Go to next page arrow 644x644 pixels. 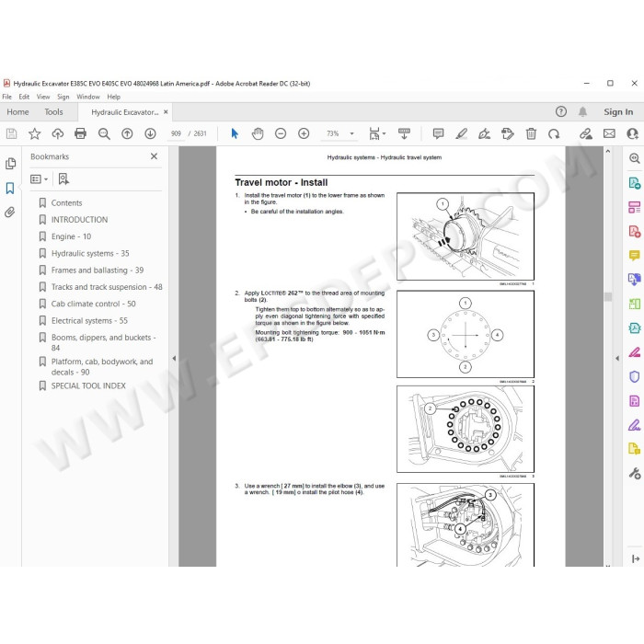click(150, 133)
